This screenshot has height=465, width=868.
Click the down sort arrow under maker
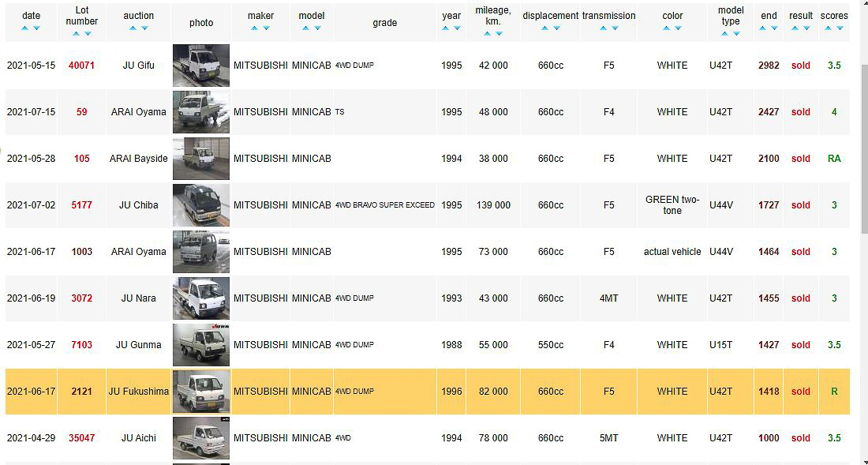tap(267, 28)
